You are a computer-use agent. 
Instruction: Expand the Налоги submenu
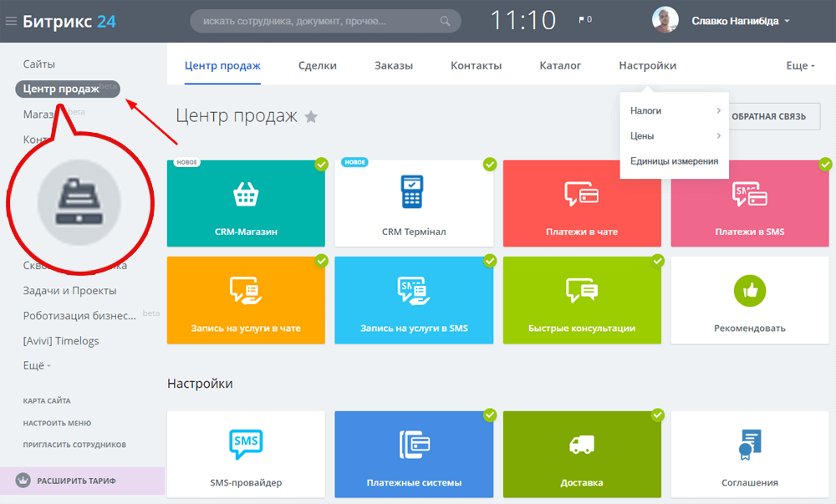tap(675, 111)
